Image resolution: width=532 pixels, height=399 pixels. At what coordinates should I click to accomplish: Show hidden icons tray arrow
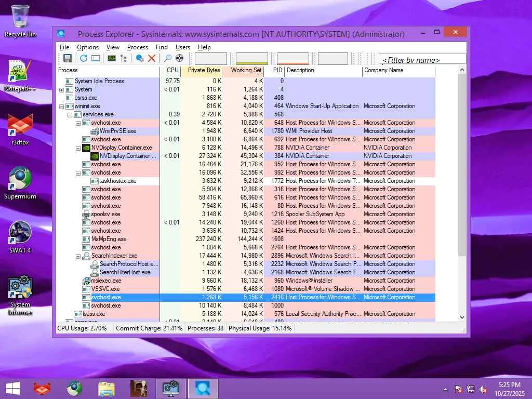coord(445,389)
